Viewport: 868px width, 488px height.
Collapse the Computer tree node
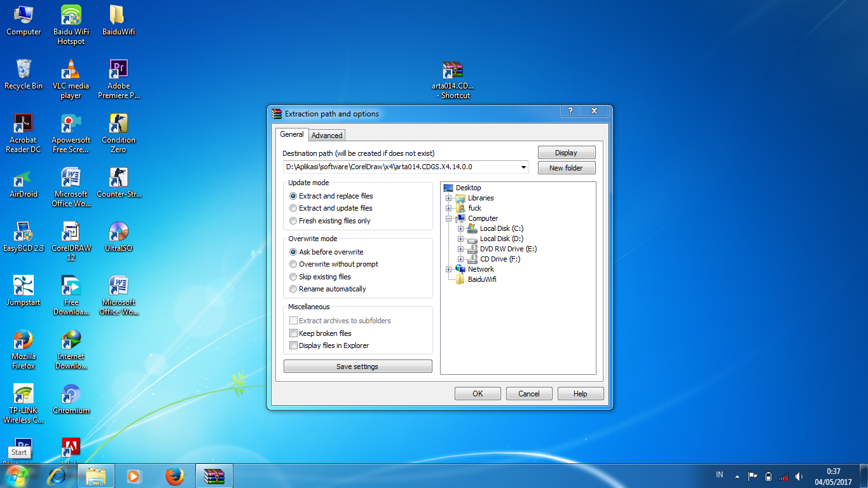point(449,218)
